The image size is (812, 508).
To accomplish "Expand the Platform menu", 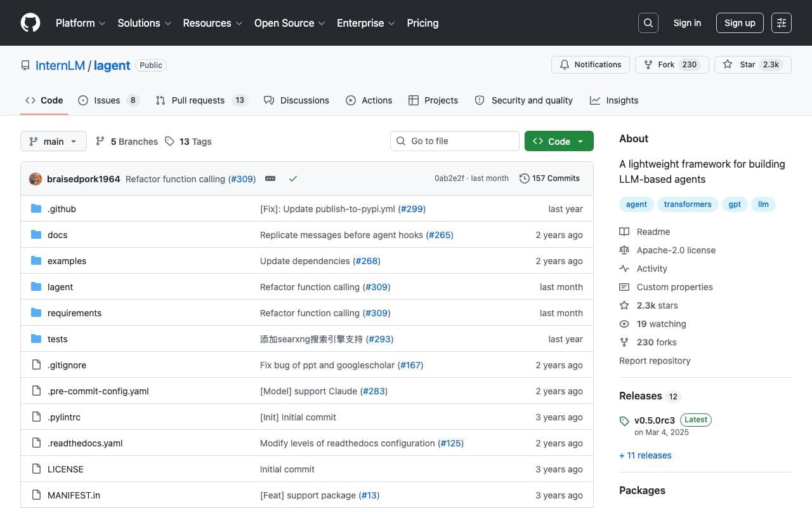I will tap(81, 23).
